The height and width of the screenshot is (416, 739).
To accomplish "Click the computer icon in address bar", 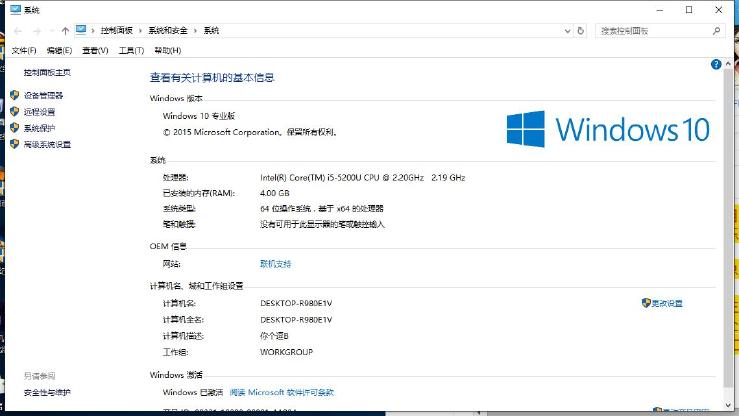I will (x=81, y=30).
